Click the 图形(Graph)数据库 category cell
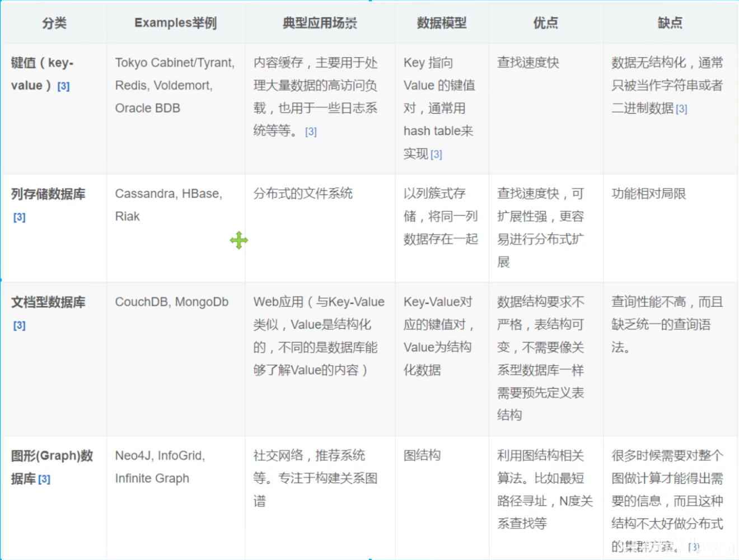The height and width of the screenshot is (560, 739). click(x=54, y=497)
